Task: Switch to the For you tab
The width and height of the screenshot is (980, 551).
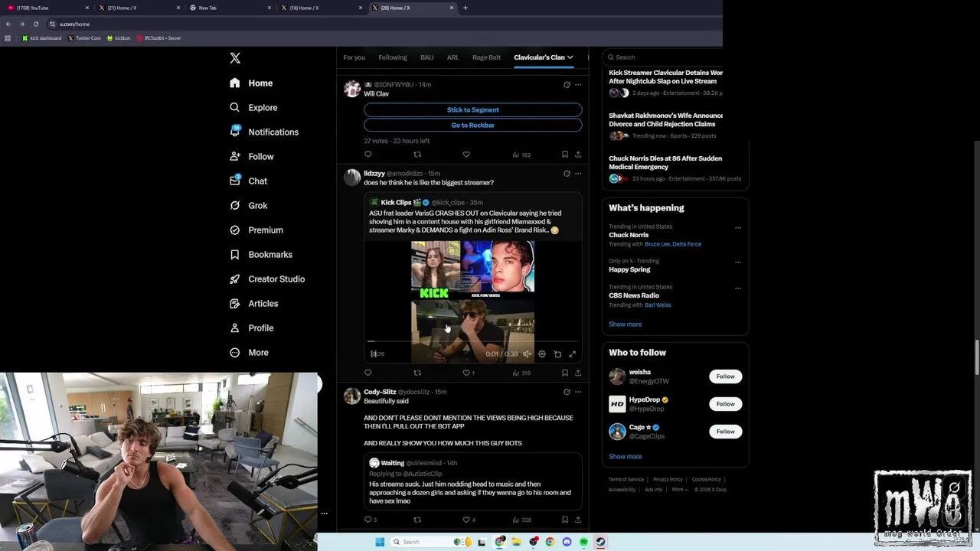Action: [x=354, y=57]
